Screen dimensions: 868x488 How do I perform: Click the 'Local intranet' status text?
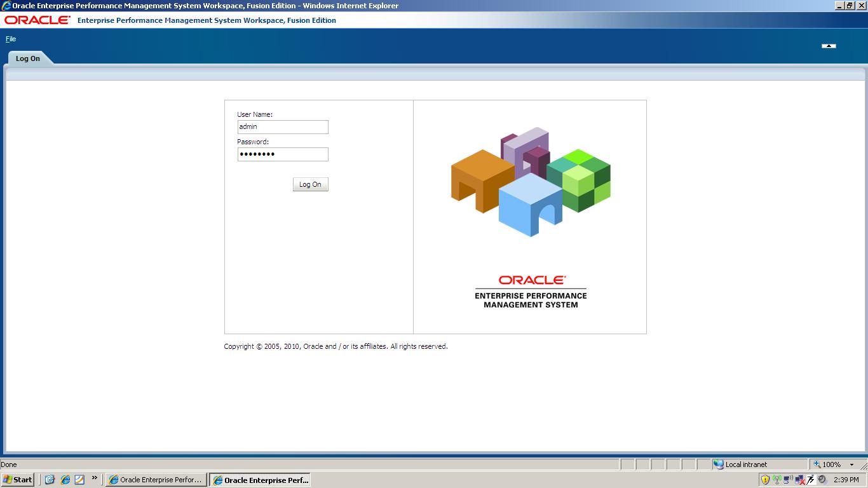pyautogui.click(x=746, y=464)
